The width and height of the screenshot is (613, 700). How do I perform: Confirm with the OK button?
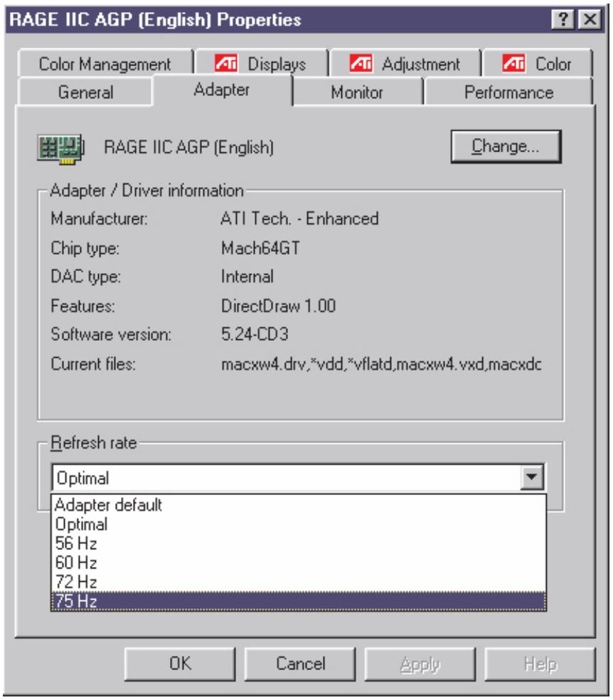coord(180,664)
